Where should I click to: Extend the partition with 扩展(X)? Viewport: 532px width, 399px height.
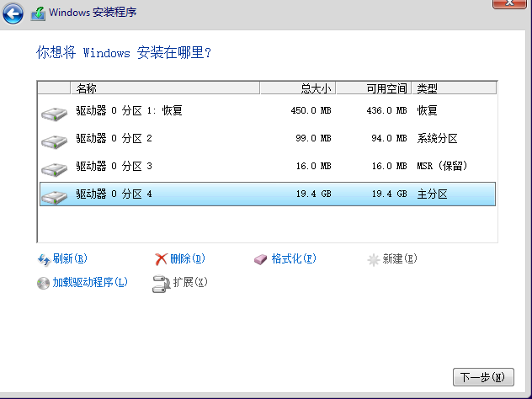(190, 282)
